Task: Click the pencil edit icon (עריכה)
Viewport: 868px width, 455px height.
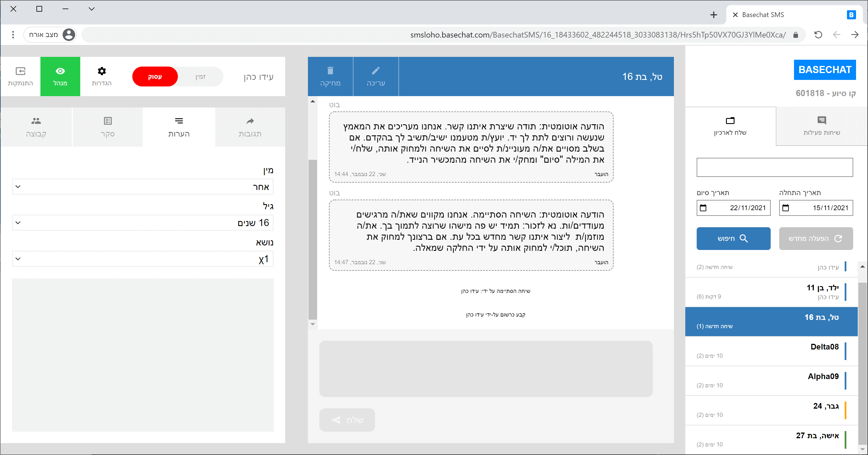Action: 375,76
